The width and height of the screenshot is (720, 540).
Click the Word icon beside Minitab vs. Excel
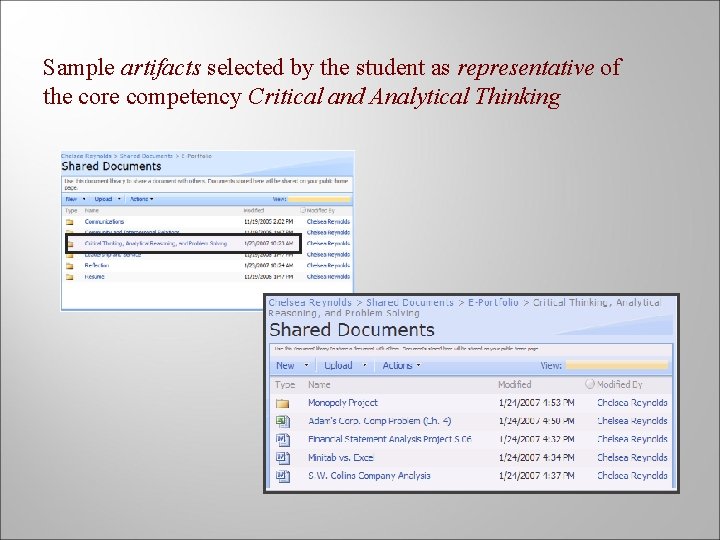point(283,457)
